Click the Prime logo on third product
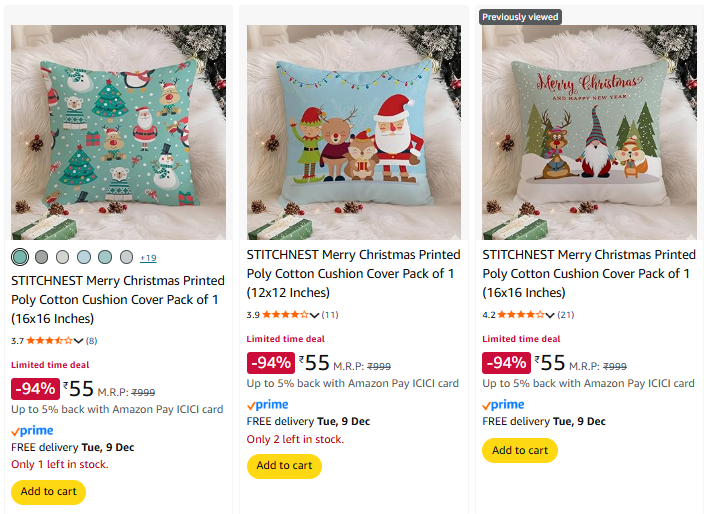The width and height of the screenshot is (704, 514). (503, 405)
